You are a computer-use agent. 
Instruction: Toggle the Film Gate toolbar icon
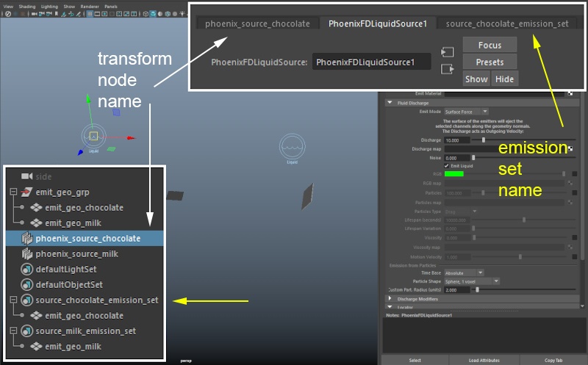point(97,14)
